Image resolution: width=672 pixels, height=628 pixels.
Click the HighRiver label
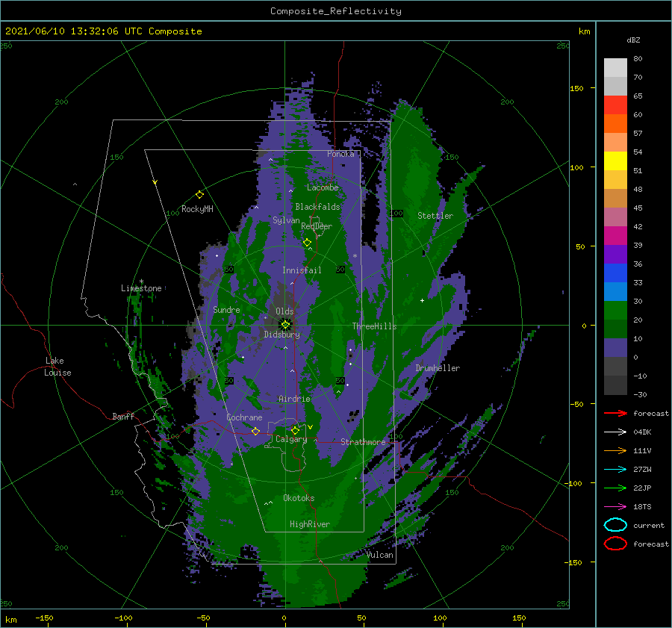(310, 524)
